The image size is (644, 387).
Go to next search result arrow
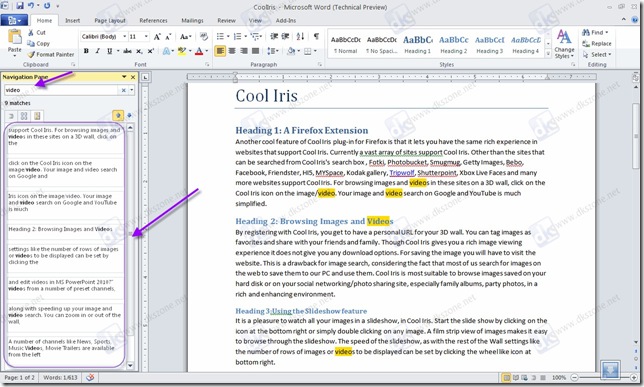point(130,116)
